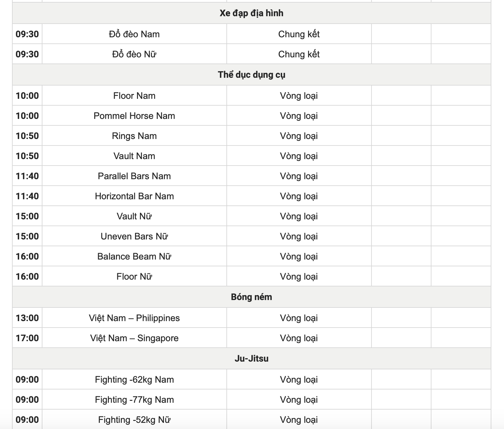Select the "Đổ đèo Nam" event cell
The height and width of the screenshot is (429, 504).
tap(134, 34)
